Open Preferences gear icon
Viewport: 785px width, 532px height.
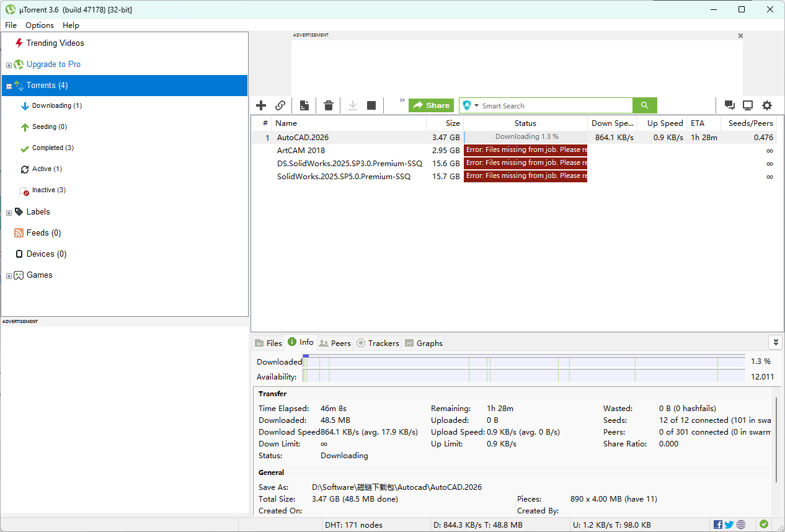(x=767, y=105)
